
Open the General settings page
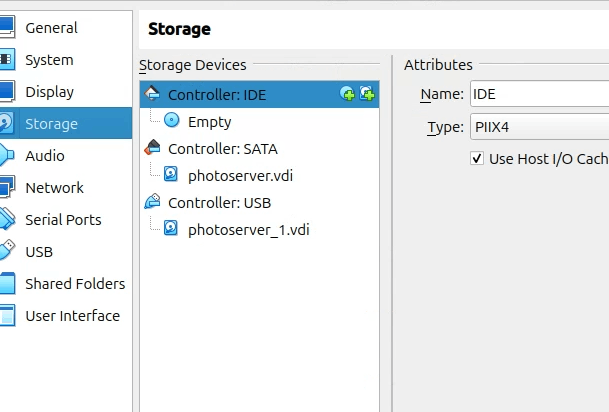click(51, 28)
